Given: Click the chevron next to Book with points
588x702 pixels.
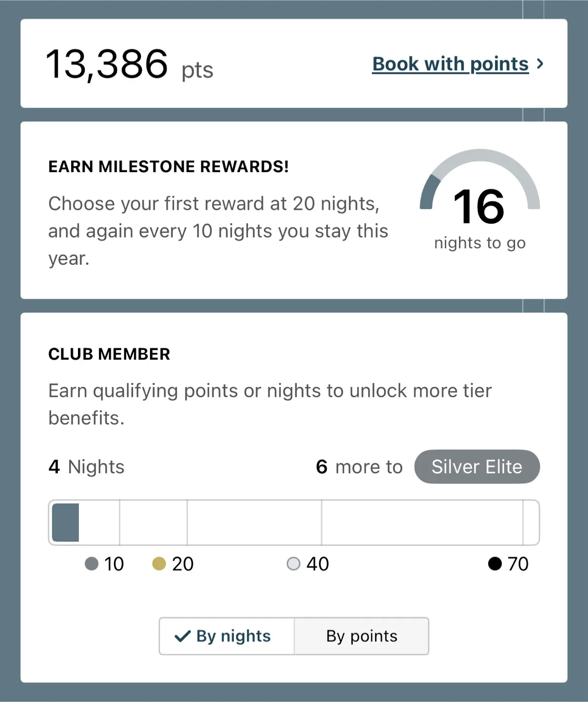Looking at the screenshot, I should click(x=540, y=64).
